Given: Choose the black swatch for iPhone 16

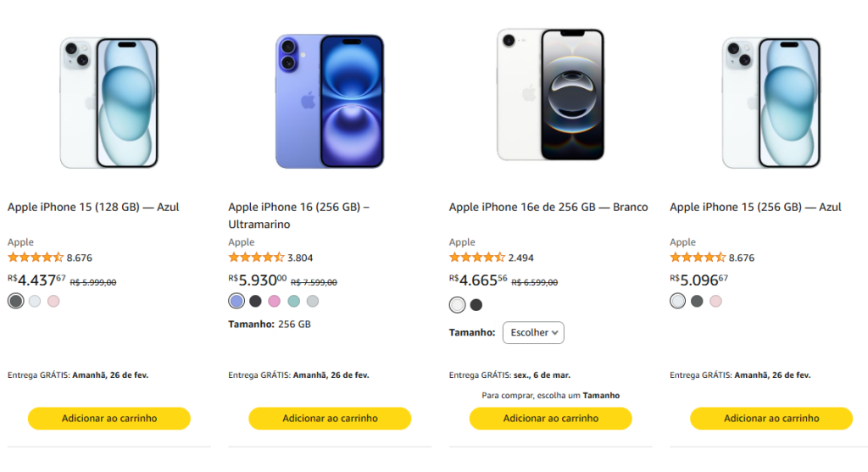Looking at the screenshot, I should click(255, 301).
